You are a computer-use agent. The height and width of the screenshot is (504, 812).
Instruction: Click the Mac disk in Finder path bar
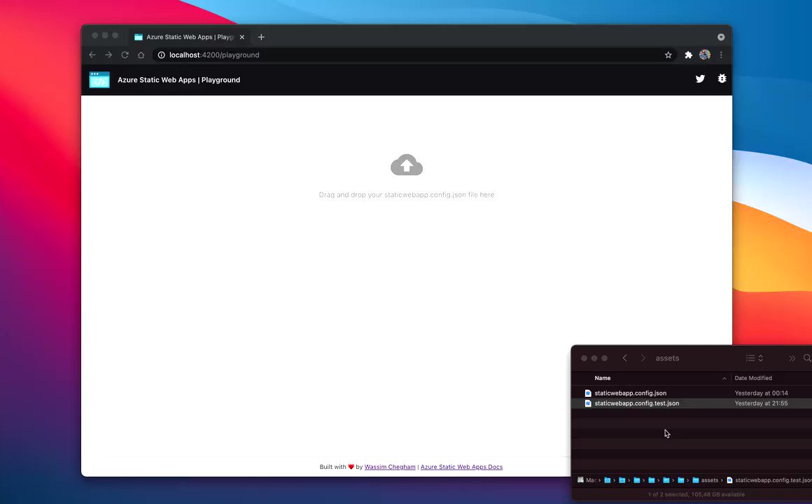point(586,480)
